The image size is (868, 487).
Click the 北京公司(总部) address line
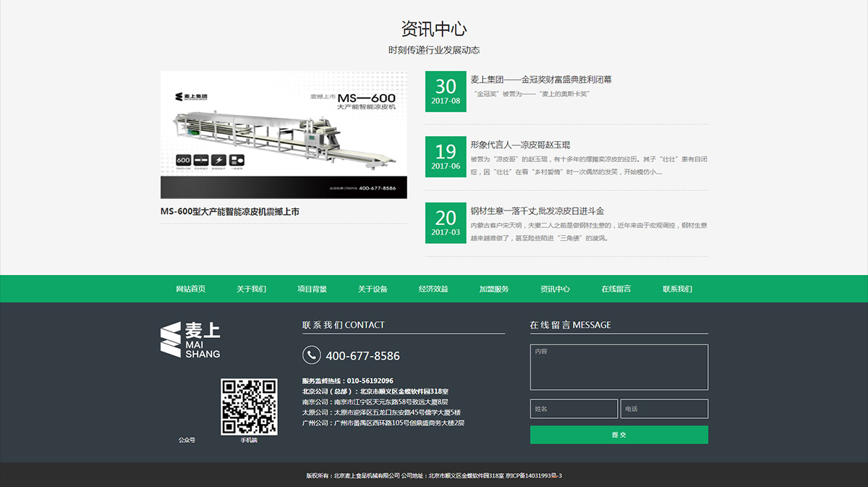tap(375, 391)
